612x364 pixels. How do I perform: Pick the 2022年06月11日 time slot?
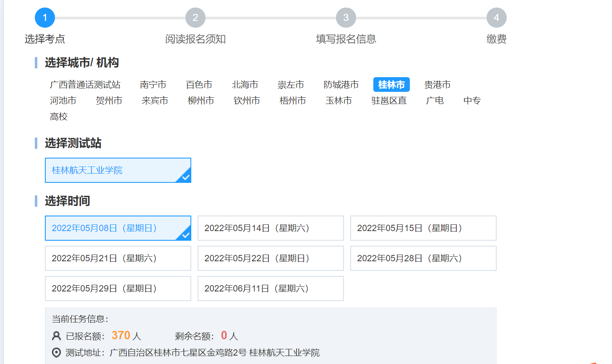tap(271, 289)
